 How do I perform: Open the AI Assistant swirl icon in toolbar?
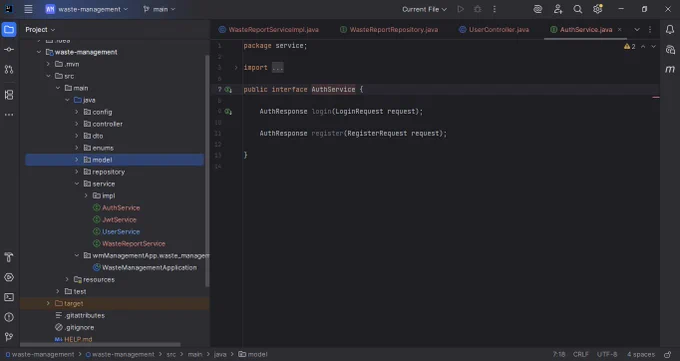(538, 9)
